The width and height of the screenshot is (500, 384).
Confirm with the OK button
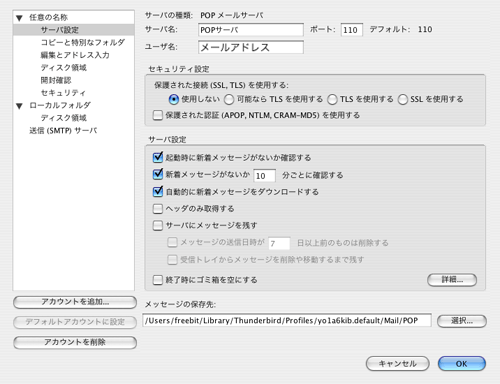(x=462, y=363)
